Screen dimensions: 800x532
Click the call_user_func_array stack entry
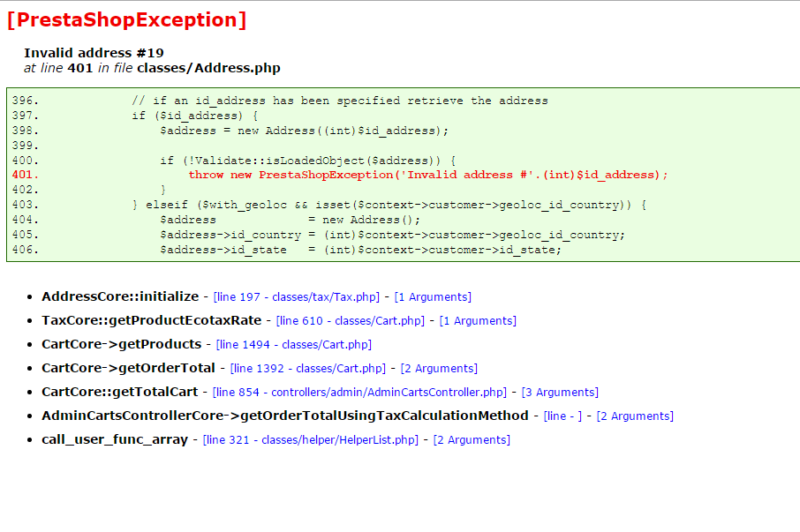click(115, 439)
